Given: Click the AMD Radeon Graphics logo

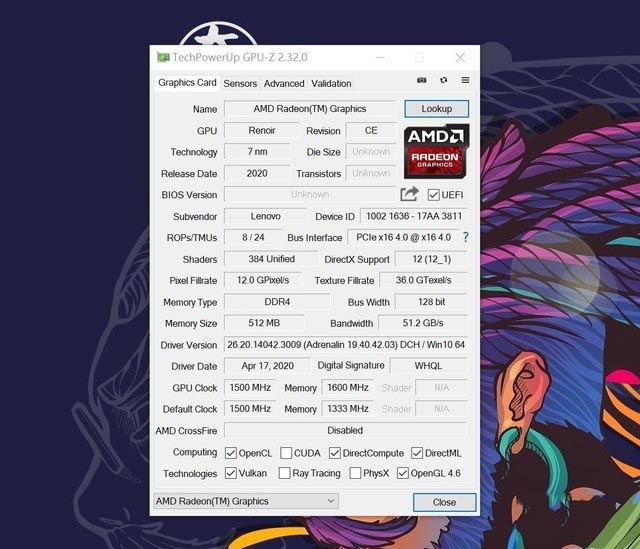Looking at the screenshot, I should [436, 151].
